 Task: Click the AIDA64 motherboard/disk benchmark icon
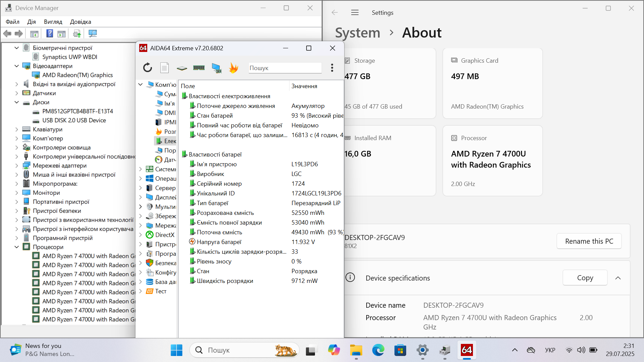(x=182, y=68)
